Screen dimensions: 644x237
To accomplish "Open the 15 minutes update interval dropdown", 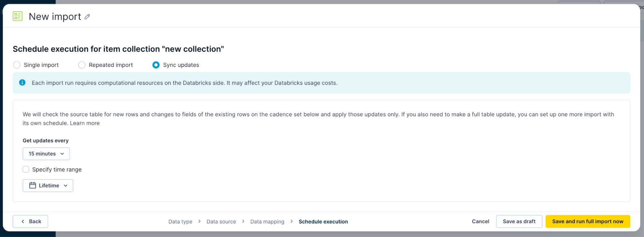I will [46, 153].
